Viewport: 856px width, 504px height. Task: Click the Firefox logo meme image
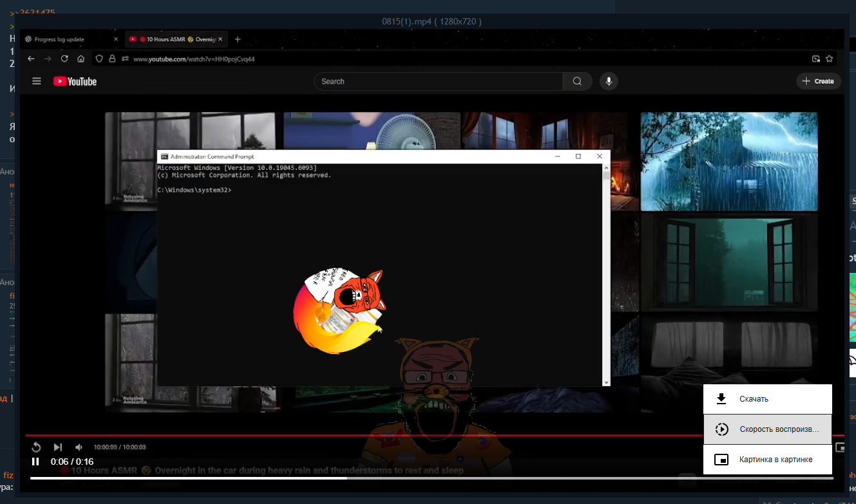pyautogui.click(x=338, y=310)
